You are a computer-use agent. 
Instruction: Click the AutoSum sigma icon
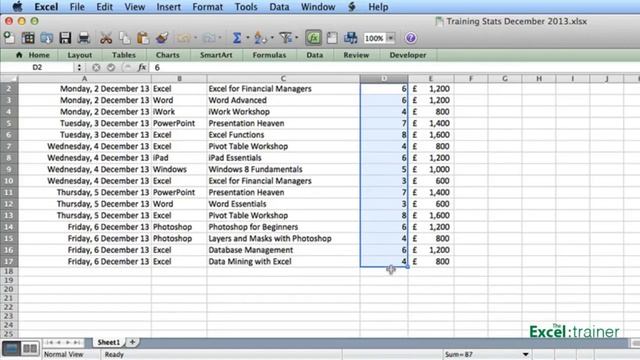pyautogui.click(x=237, y=38)
